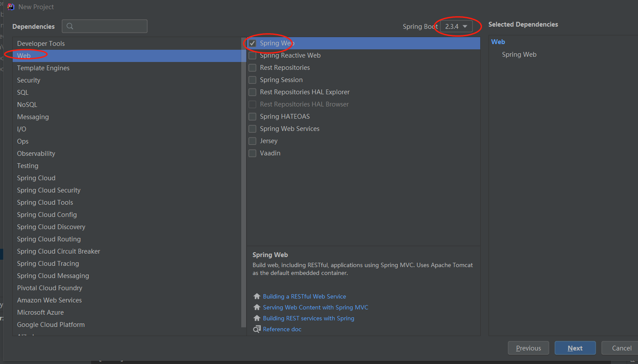
Task: Select the Spring Cloud Security category
Action: point(127,190)
